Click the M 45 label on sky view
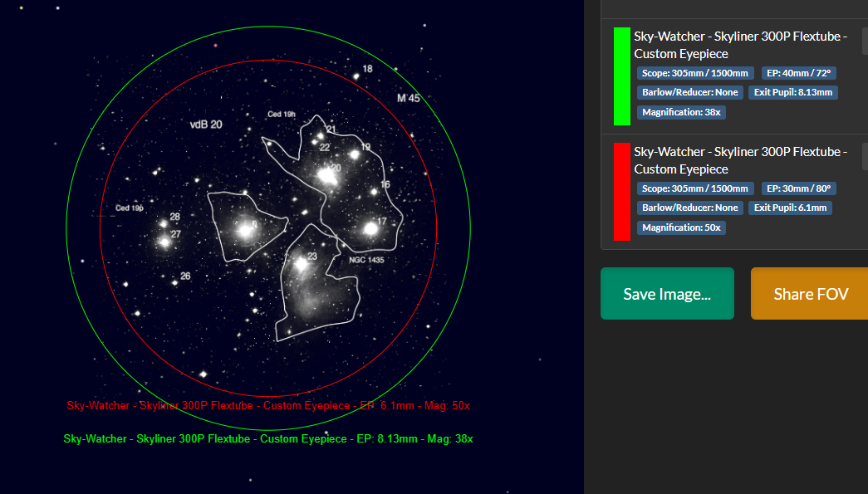The height and width of the screenshot is (494, 868). [x=409, y=99]
